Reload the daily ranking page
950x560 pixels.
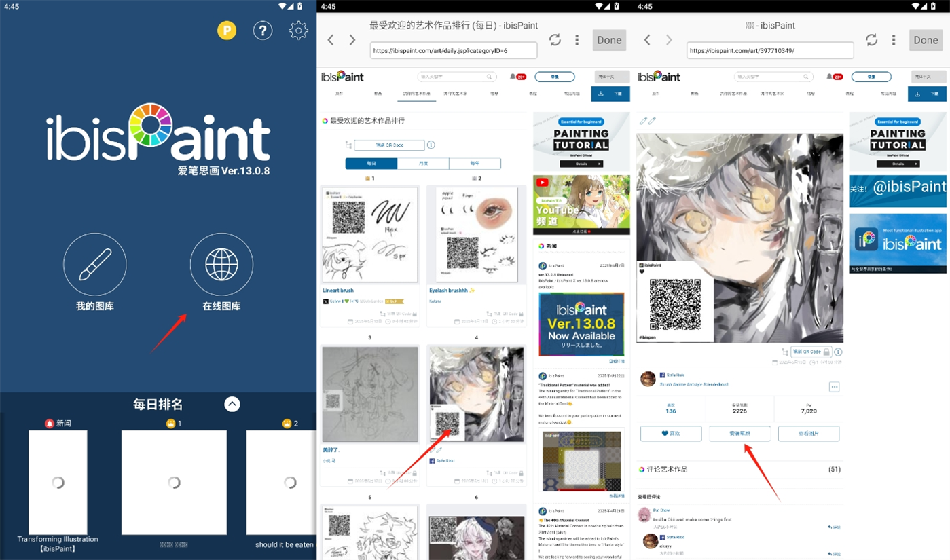click(555, 40)
